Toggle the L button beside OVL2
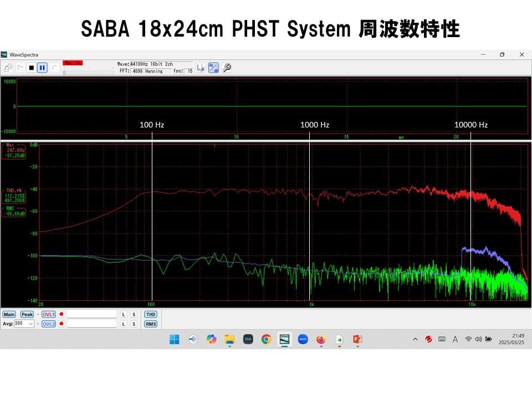This screenshot has width=532, height=399. pos(123,324)
